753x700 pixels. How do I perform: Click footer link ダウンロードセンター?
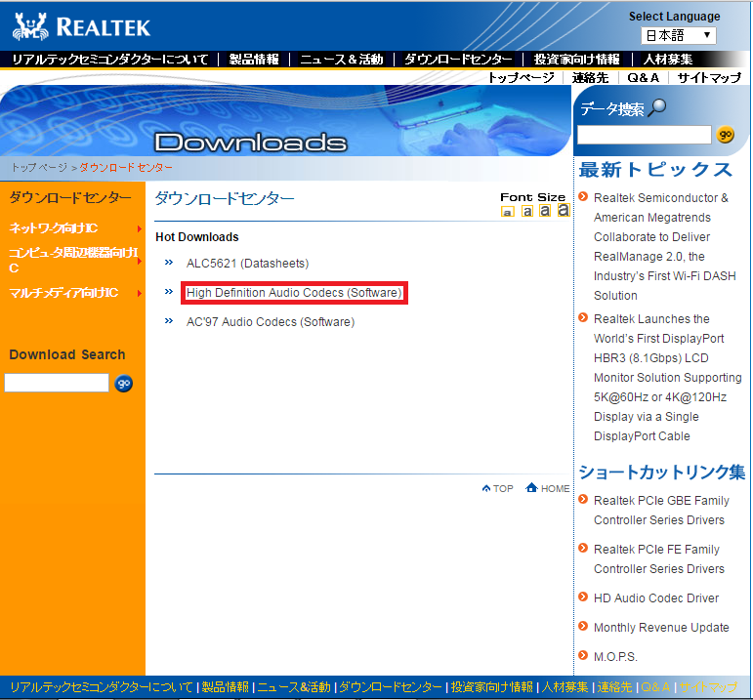click(391, 687)
